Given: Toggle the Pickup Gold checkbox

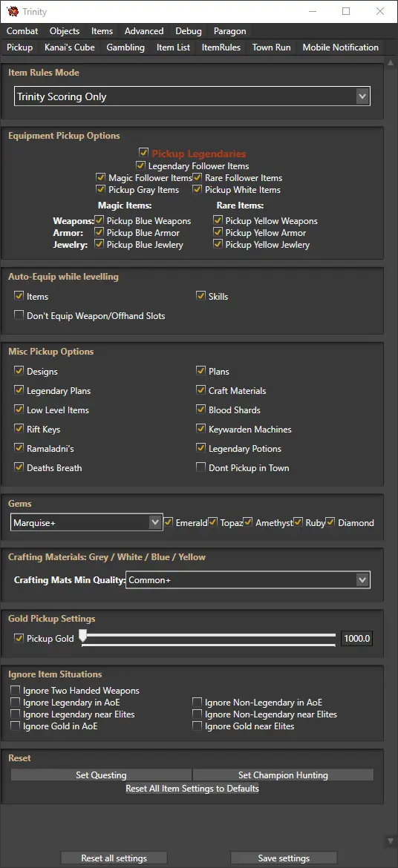Looking at the screenshot, I should tap(19, 638).
